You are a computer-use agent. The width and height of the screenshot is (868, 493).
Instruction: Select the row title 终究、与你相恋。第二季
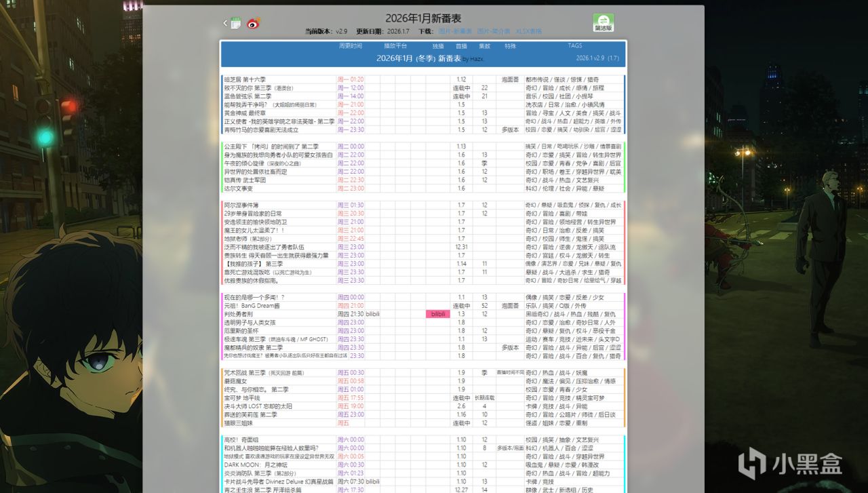(256, 389)
